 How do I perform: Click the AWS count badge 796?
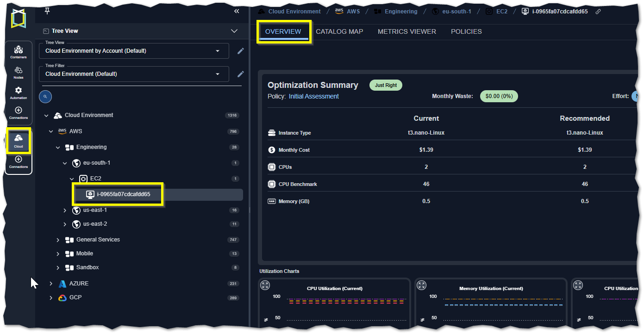pyautogui.click(x=233, y=131)
